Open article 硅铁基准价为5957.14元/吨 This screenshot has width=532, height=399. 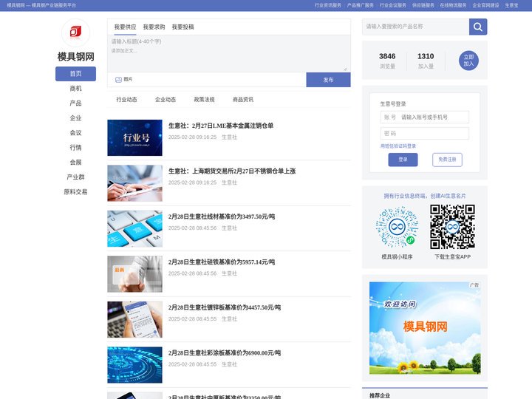coord(222,262)
